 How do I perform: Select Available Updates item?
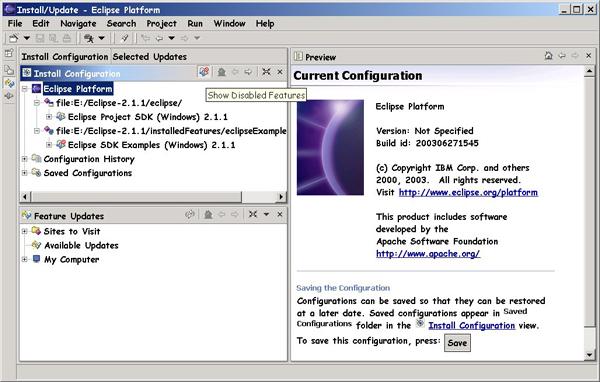click(81, 245)
